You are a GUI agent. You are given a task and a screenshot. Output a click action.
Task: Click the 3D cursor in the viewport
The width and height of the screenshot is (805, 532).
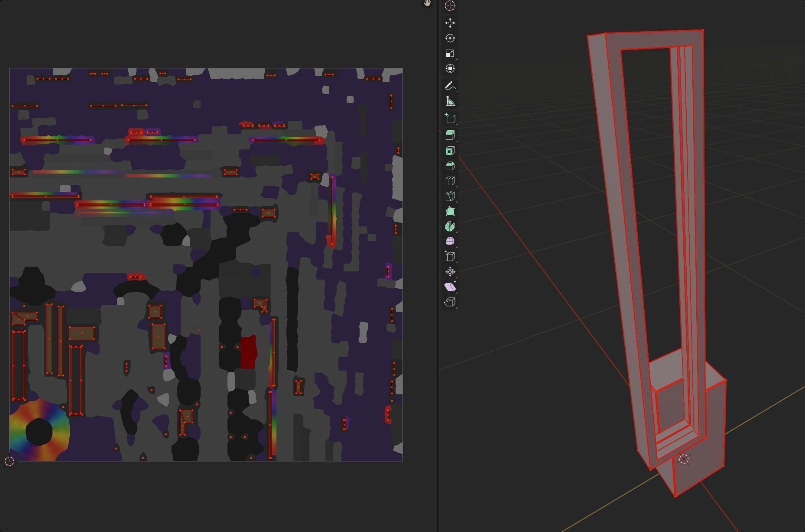(684, 459)
